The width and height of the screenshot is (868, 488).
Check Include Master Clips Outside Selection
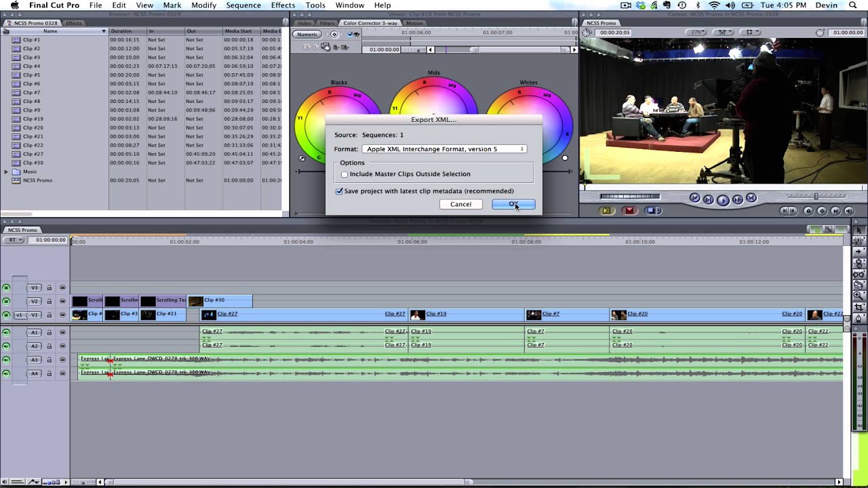pos(344,174)
